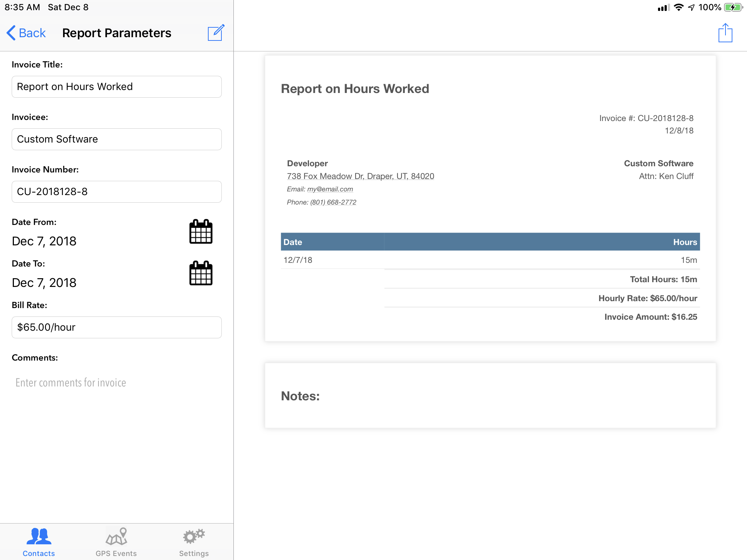Tap the Wi-Fi status icon
The image size is (747, 560).
tap(678, 7)
